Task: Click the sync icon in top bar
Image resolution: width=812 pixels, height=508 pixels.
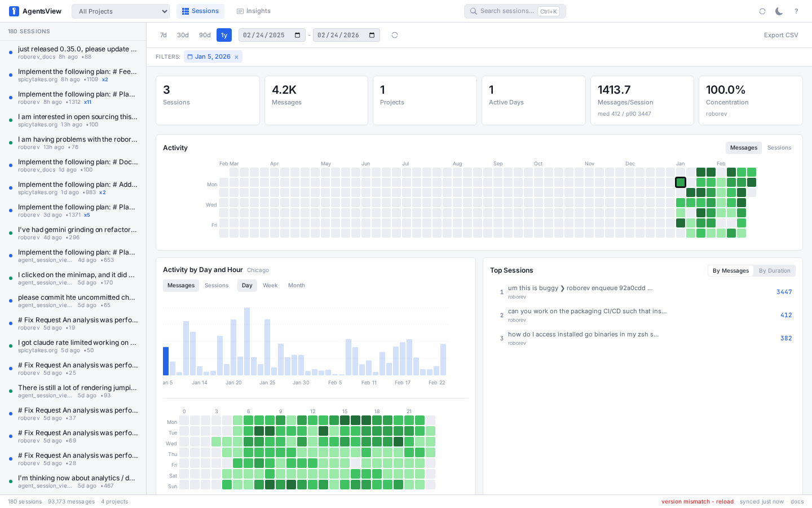Action: (x=762, y=11)
